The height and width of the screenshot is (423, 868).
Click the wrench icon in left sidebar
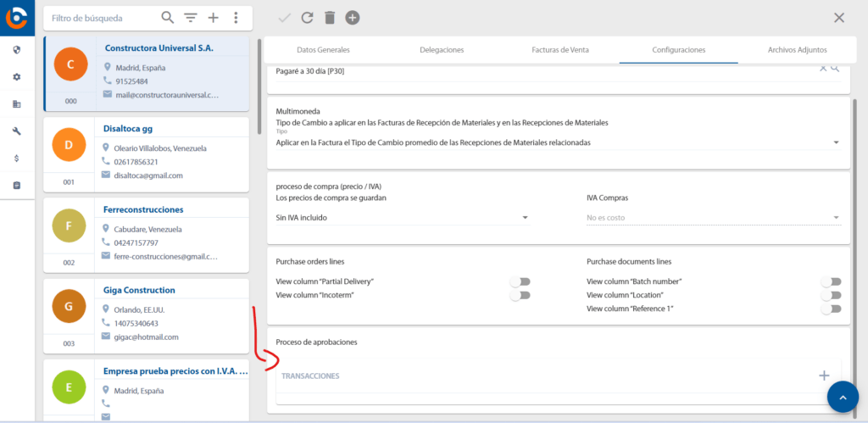[x=17, y=131]
